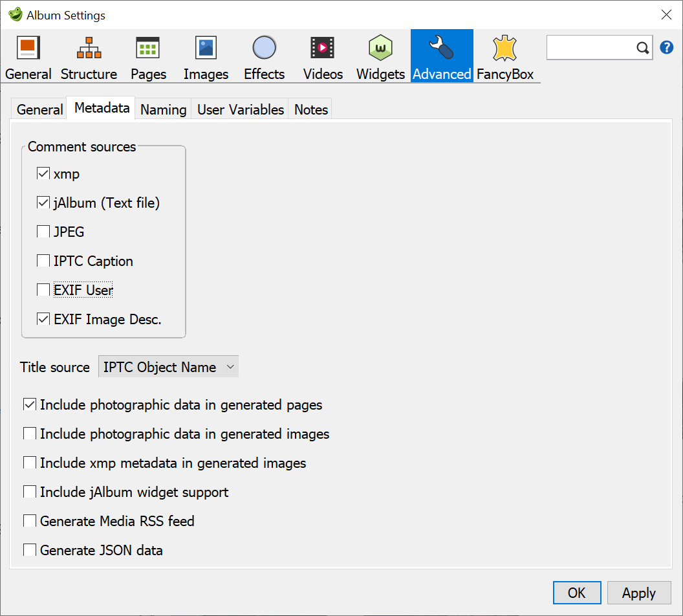
Task: Switch to the Naming tab
Action: tap(162, 109)
